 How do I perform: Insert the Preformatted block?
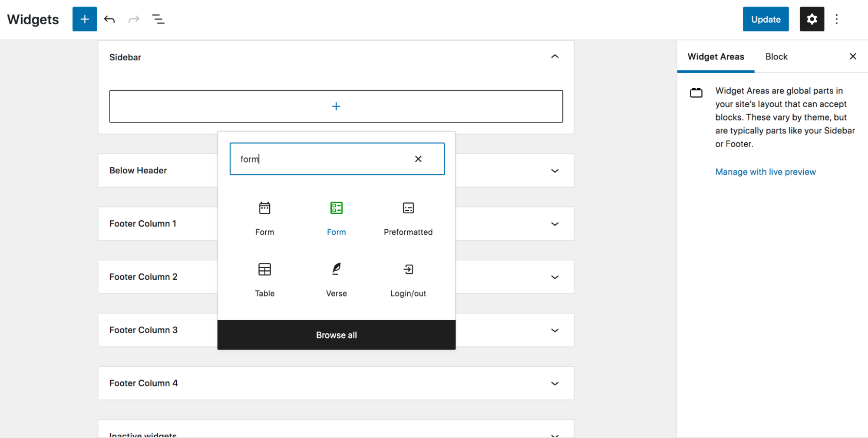(x=408, y=219)
